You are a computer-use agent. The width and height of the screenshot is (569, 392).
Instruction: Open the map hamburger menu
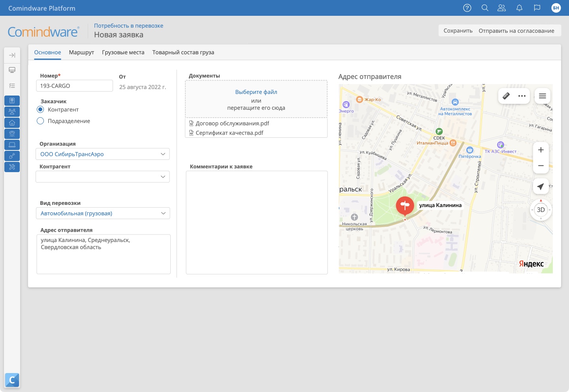point(543,96)
